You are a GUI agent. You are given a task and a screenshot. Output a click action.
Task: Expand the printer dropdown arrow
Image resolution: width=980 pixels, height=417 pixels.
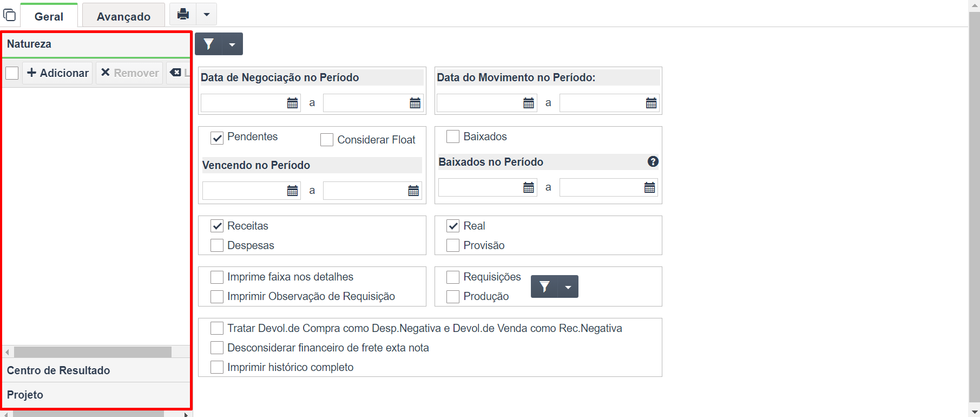click(206, 14)
